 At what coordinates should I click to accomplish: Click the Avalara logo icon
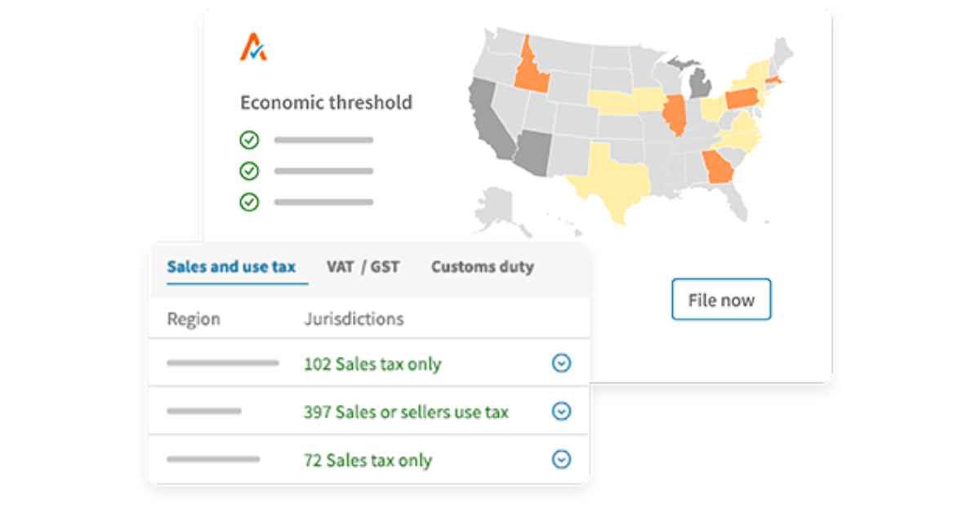click(x=252, y=49)
